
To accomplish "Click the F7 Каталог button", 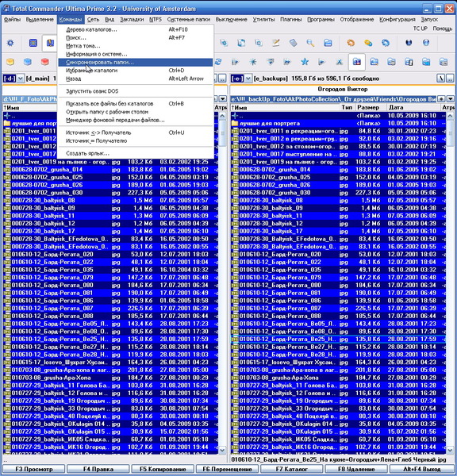I will (292, 469).
